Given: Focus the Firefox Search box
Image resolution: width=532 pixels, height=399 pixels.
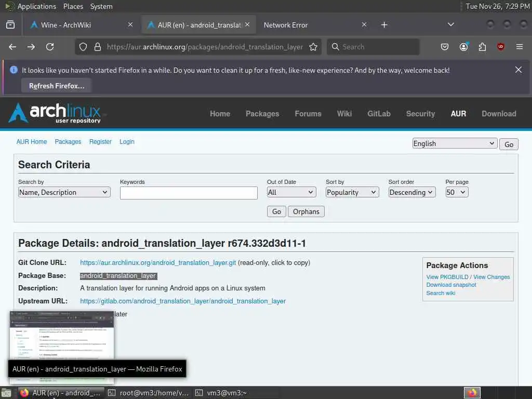Looking at the screenshot, I should coord(373,47).
